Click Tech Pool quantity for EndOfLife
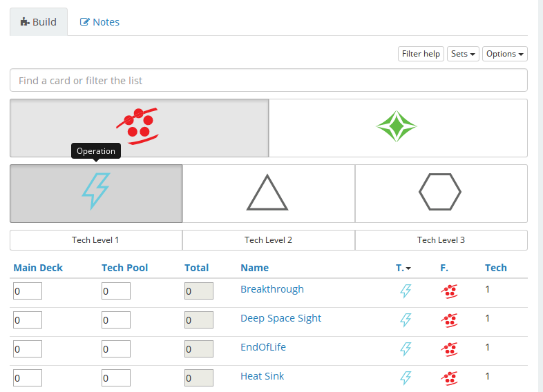Viewport: 543px width, 392px height. tap(116, 349)
